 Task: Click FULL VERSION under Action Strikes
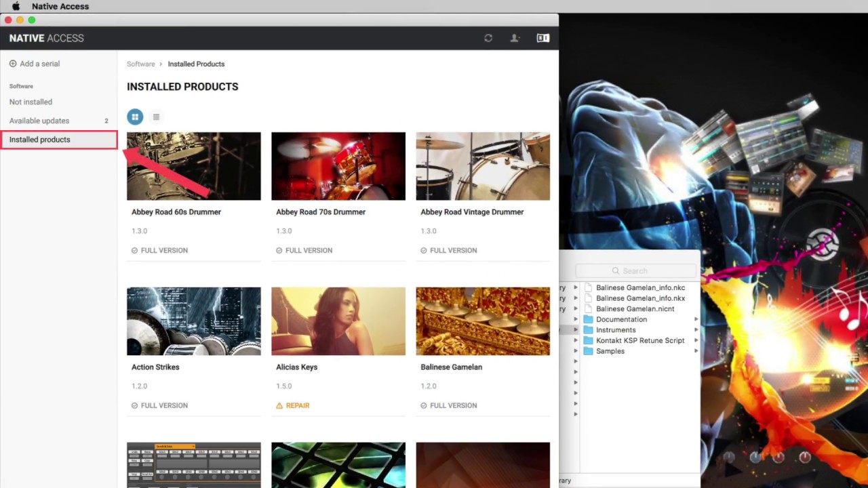(x=164, y=405)
